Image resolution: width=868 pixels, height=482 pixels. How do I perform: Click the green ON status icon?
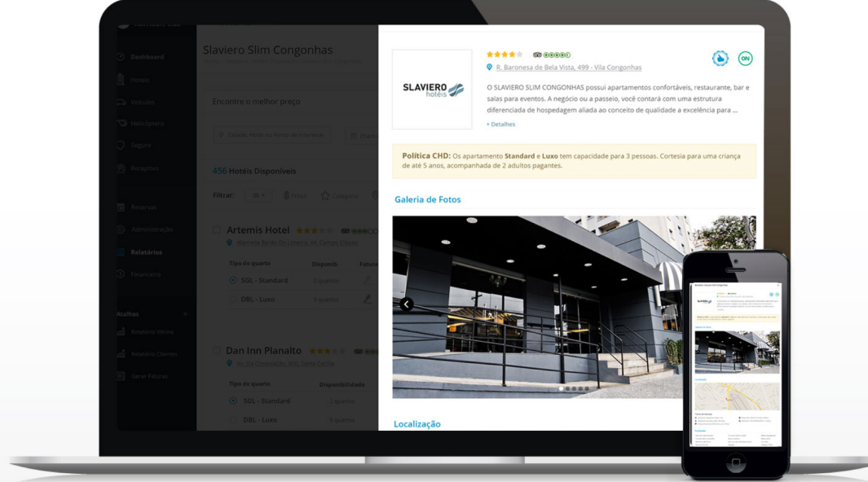pyautogui.click(x=745, y=59)
